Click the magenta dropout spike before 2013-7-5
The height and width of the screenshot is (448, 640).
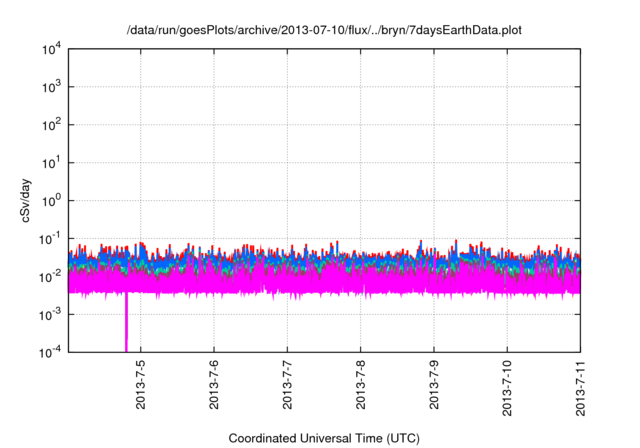[x=126, y=322]
